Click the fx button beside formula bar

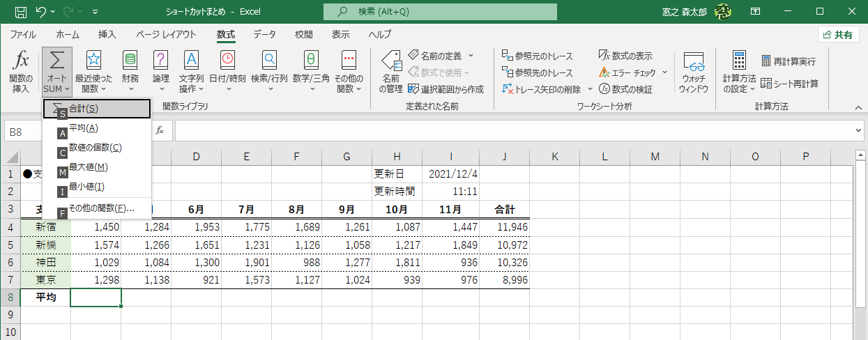160,130
